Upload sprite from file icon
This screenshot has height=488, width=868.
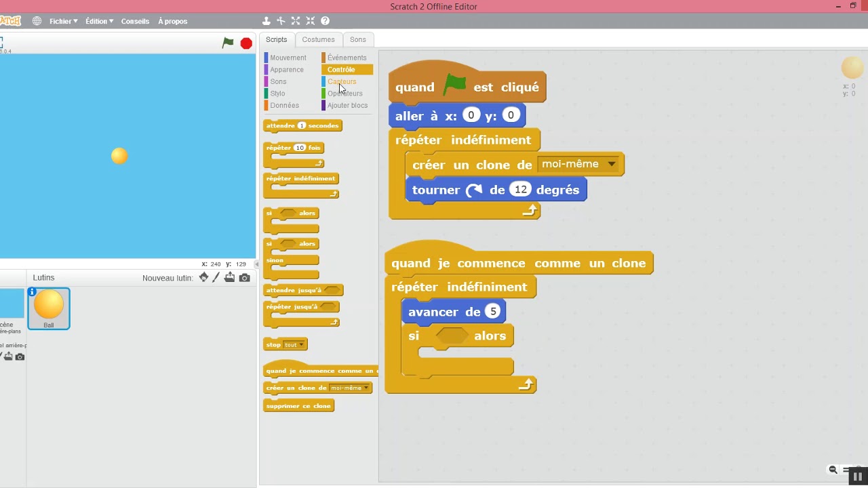tap(230, 277)
